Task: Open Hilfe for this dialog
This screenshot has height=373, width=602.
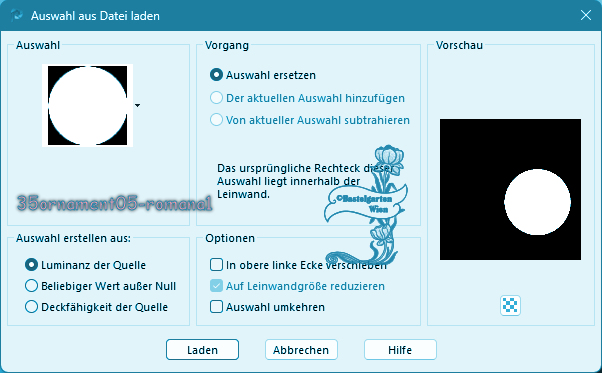Action: 400,350
